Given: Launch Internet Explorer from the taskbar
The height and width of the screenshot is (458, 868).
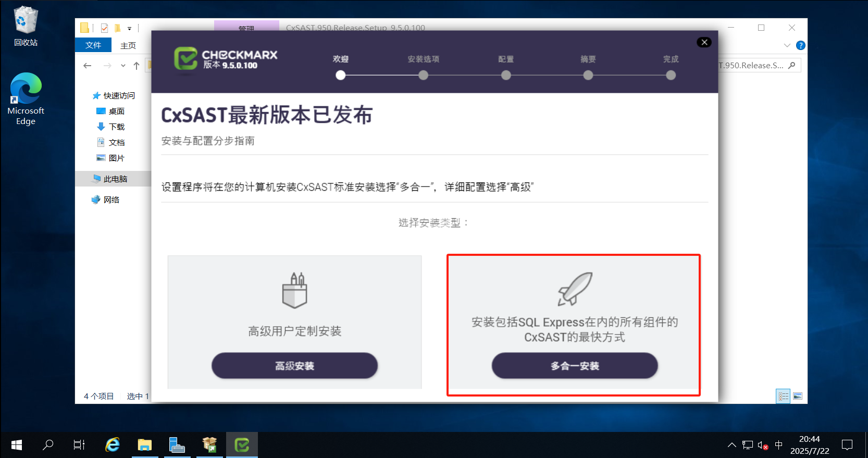Looking at the screenshot, I should pos(112,445).
